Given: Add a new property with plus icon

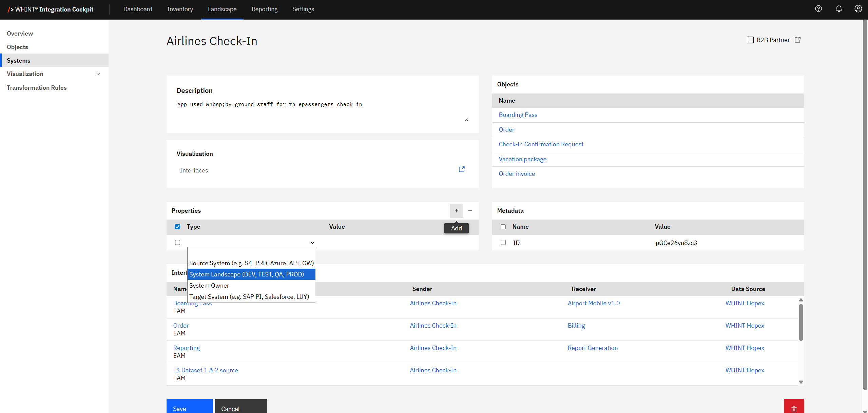Looking at the screenshot, I should coord(457,211).
